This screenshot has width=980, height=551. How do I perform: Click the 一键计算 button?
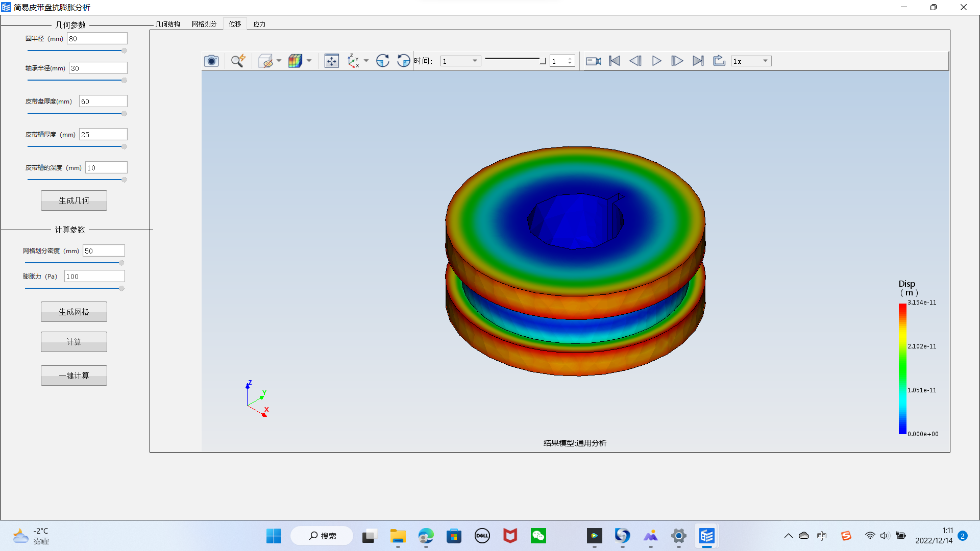pos(74,375)
